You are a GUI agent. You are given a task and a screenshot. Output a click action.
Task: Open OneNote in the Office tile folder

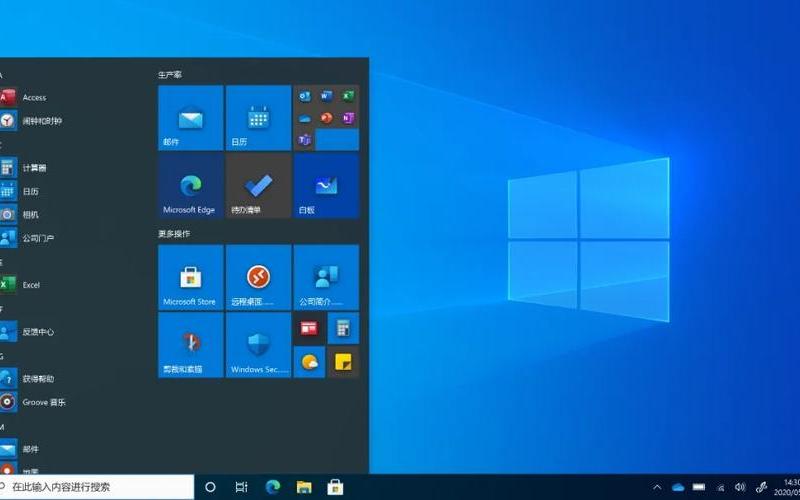(348, 118)
